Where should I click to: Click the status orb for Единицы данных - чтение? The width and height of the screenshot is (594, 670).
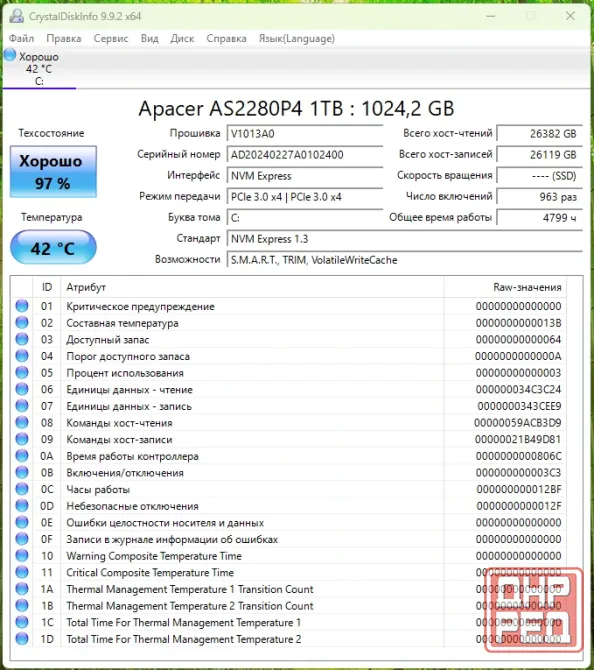point(22,389)
